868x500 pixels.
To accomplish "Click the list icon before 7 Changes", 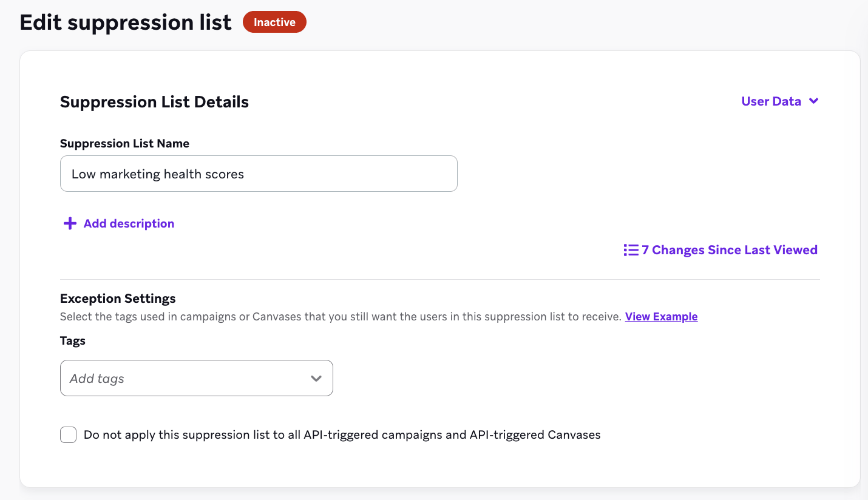I will [x=631, y=249].
